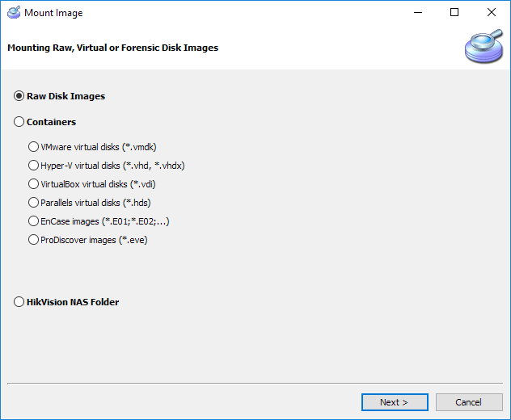Close the Mount Image dialog

tap(492, 12)
